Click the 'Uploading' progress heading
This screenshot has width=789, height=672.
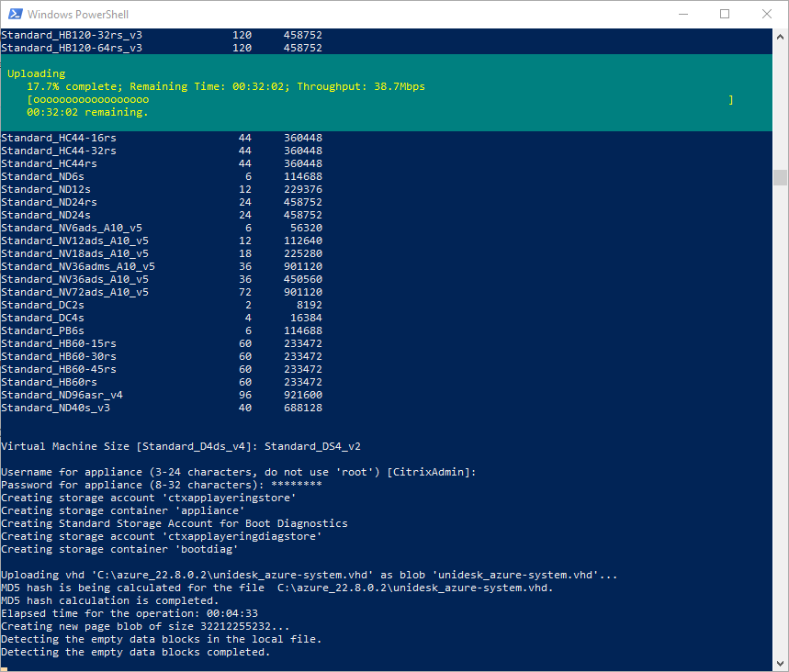coord(36,73)
